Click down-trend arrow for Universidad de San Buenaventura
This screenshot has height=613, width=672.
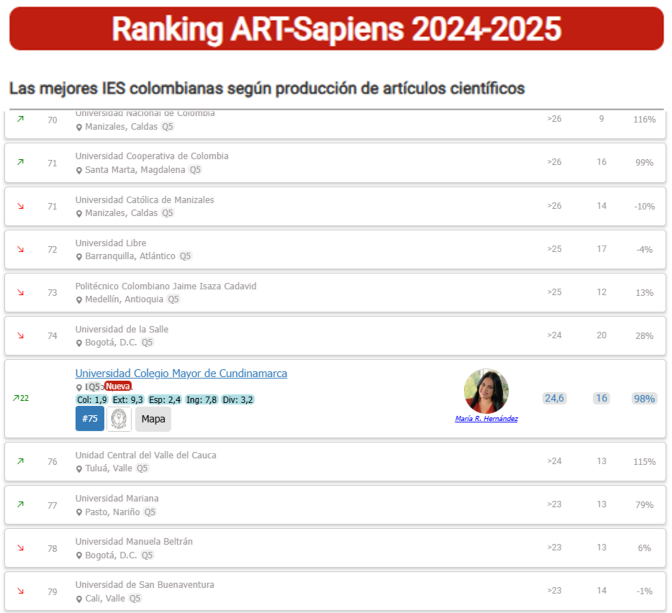20,591
